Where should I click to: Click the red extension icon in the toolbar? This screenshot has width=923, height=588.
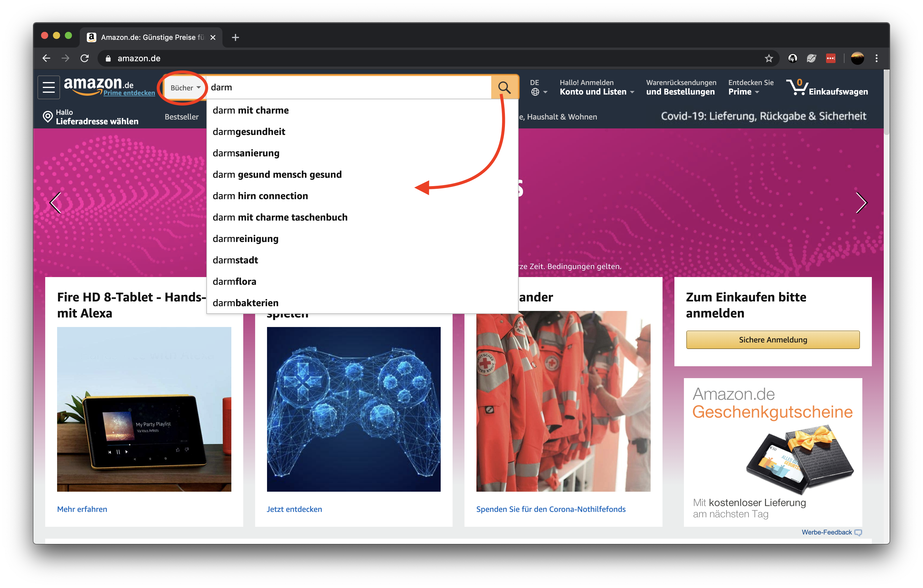(x=831, y=58)
